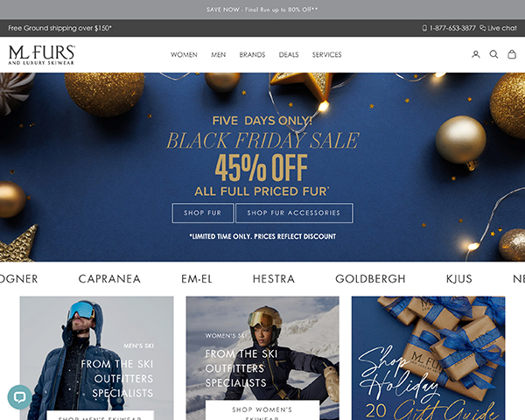Select the KJUS brand
The height and width of the screenshot is (420, 525).
point(459,278)
